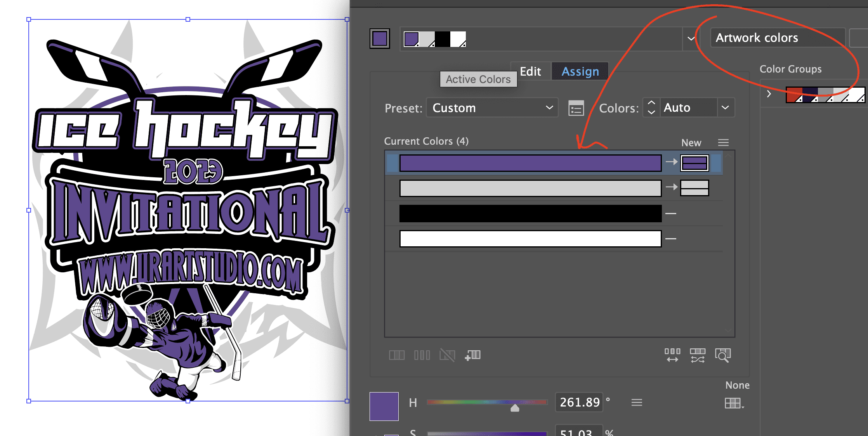Randomly change saturation and brightness icon
This screenshot has height=436, width=868.
pos(698,355)
